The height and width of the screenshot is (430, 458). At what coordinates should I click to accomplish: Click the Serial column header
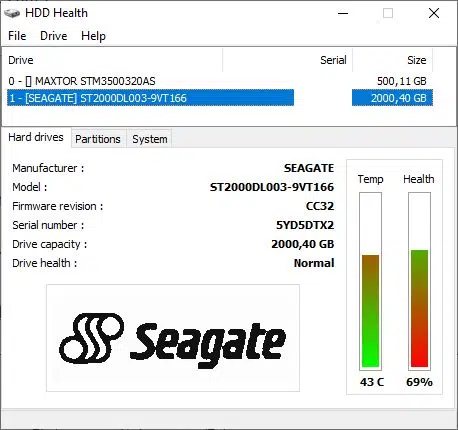pos(288,60)
